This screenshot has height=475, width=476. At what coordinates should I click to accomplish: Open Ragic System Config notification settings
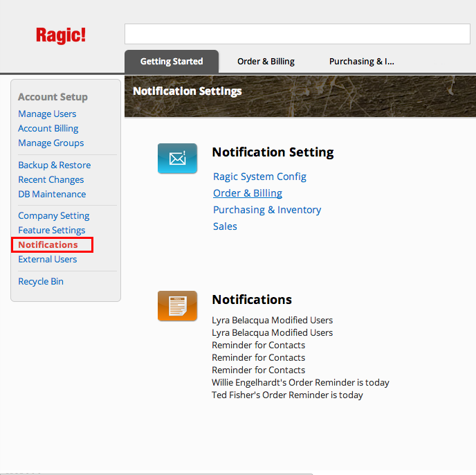coord(259,177)
